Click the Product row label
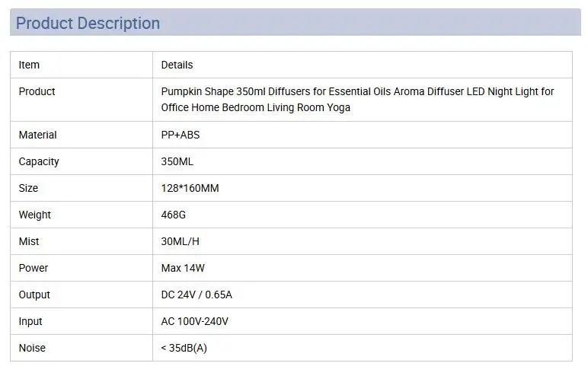This screenshot has width=588, height=379. click(x=37, y=91)
